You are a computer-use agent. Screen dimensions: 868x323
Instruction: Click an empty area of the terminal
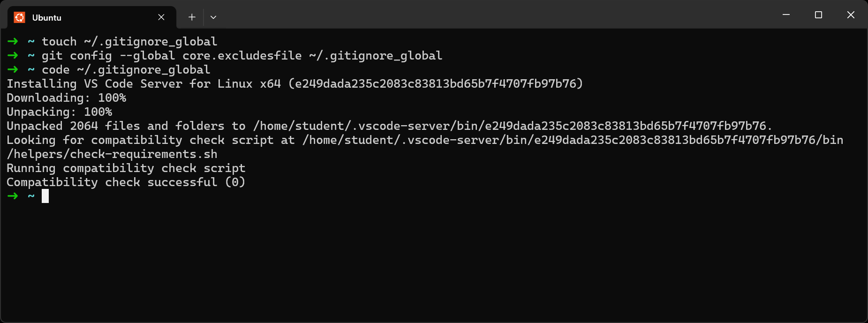(422, 258)
